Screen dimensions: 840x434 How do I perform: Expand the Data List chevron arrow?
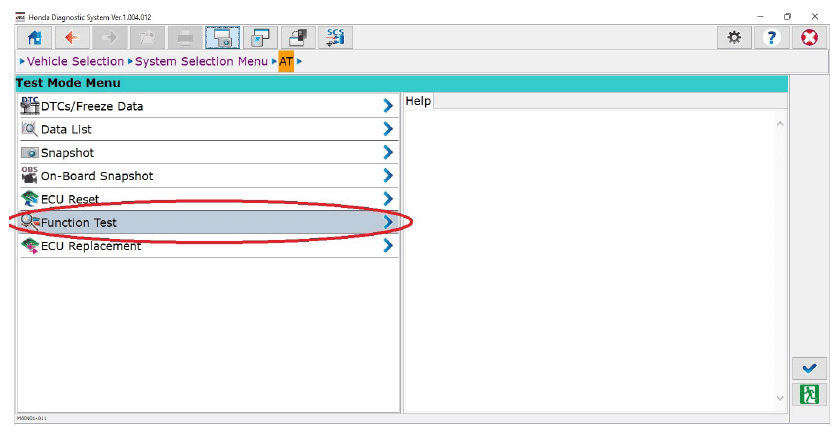tap(388, 129)
